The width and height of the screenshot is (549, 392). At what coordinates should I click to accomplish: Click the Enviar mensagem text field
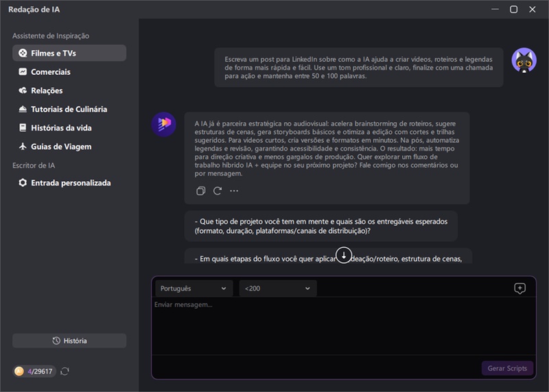point(344,326)
